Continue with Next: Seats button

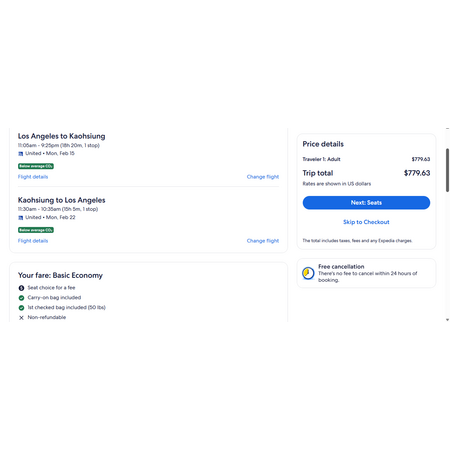(x=366, y=203)
